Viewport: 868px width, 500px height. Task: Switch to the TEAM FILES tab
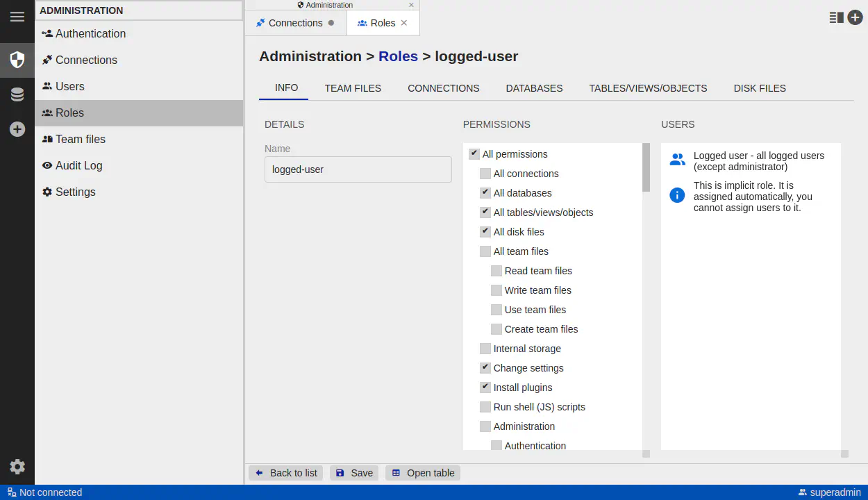click(353, 88)
